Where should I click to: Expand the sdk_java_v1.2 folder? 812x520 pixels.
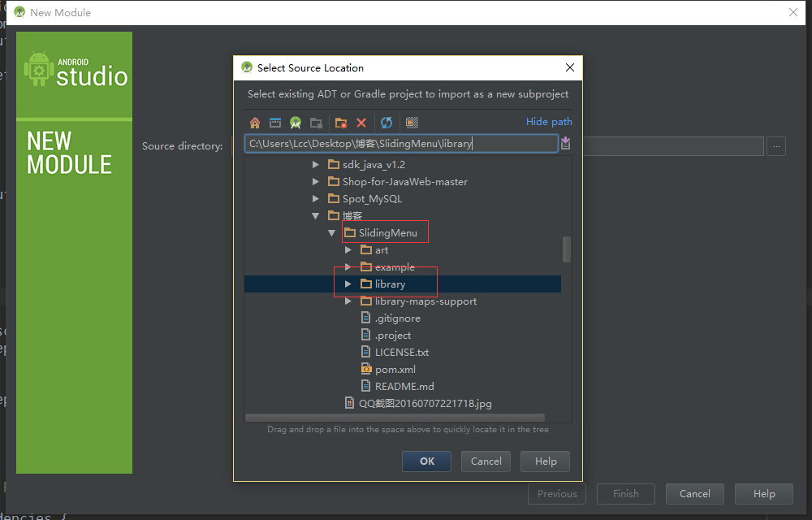(315, 165)
